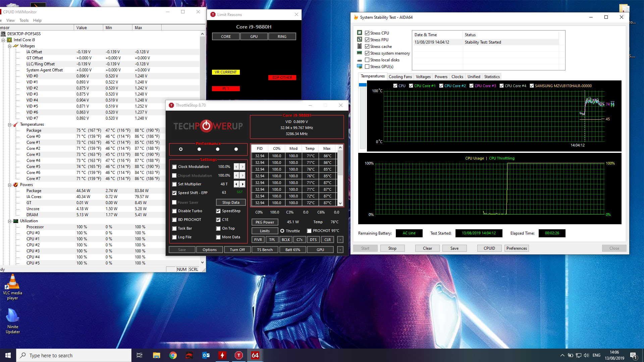Screen dimensions: 644x362
Task: Decrease Clock Modulation value arrow
Action: coord(236,167)
